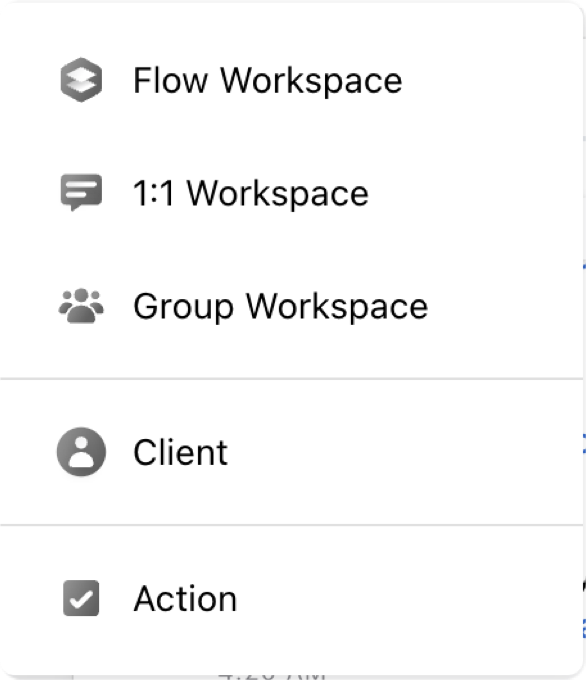Add a new Group Workspace entry
This screenshot has height=680, width=586.
[291, 306]
